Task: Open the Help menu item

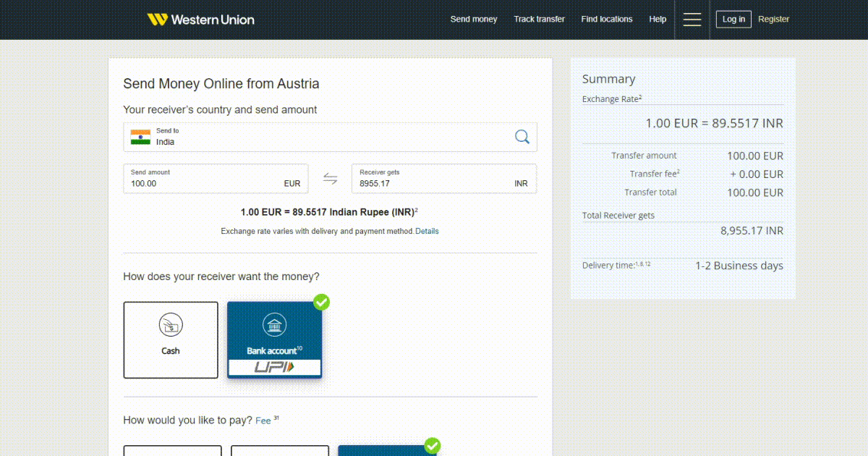Action: [x=658, y=20]
